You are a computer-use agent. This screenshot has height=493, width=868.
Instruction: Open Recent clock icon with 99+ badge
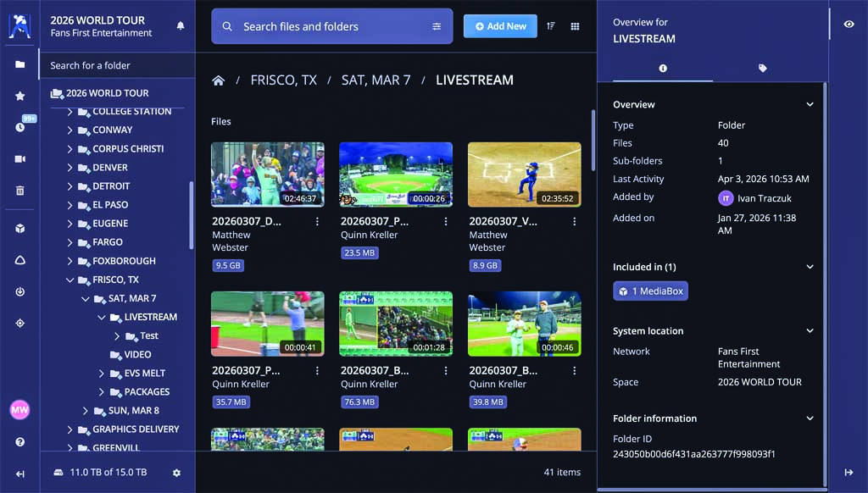21,127
